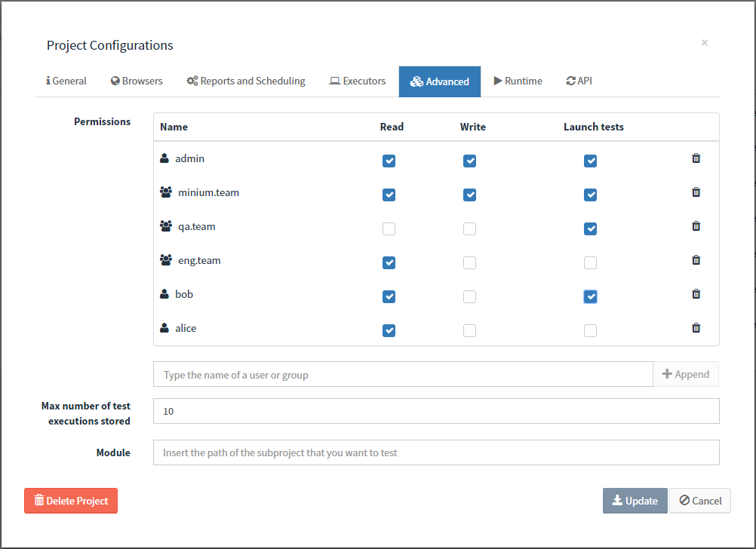Image resolution: width=756 pixels, height=549 pixels.
Task: Open the General tab
Action: pos(66,81)
